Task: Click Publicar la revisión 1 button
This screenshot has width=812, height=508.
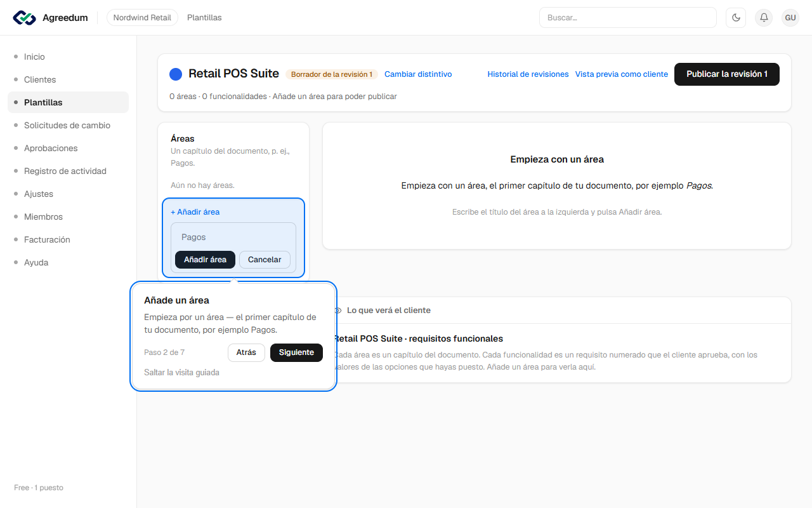Action: coord(727,74)
